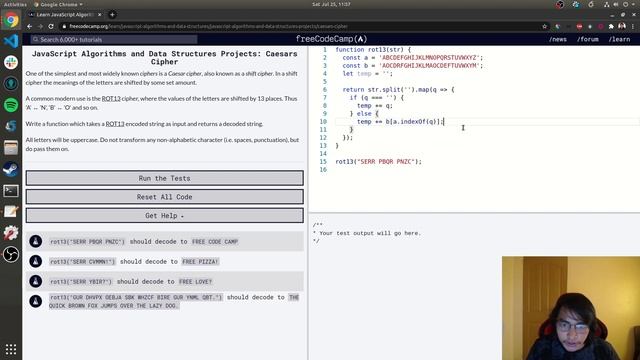Open the Text Editor notepad dock icon
Image resolution: width=640 pixels, height=360 pixels.
point(11,211)
